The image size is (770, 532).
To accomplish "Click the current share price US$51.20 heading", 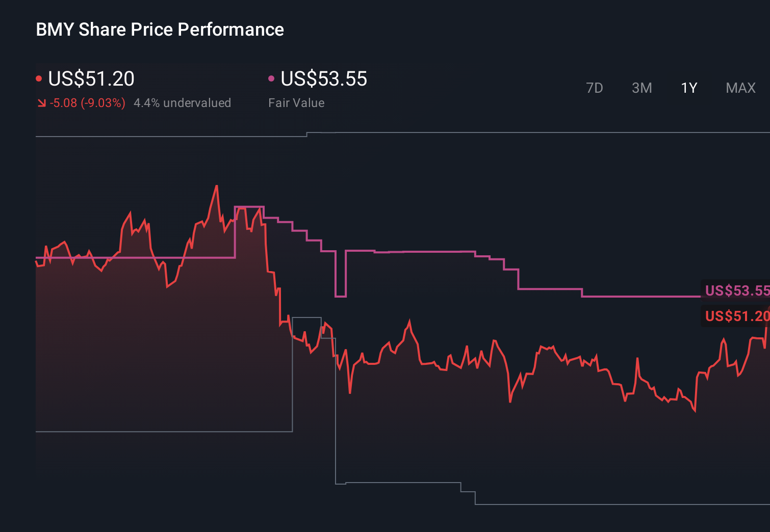I will 91,79.
